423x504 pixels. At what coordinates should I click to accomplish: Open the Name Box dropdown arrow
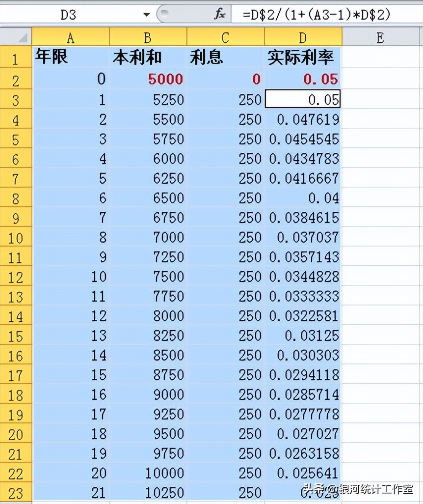coord(146,14)
